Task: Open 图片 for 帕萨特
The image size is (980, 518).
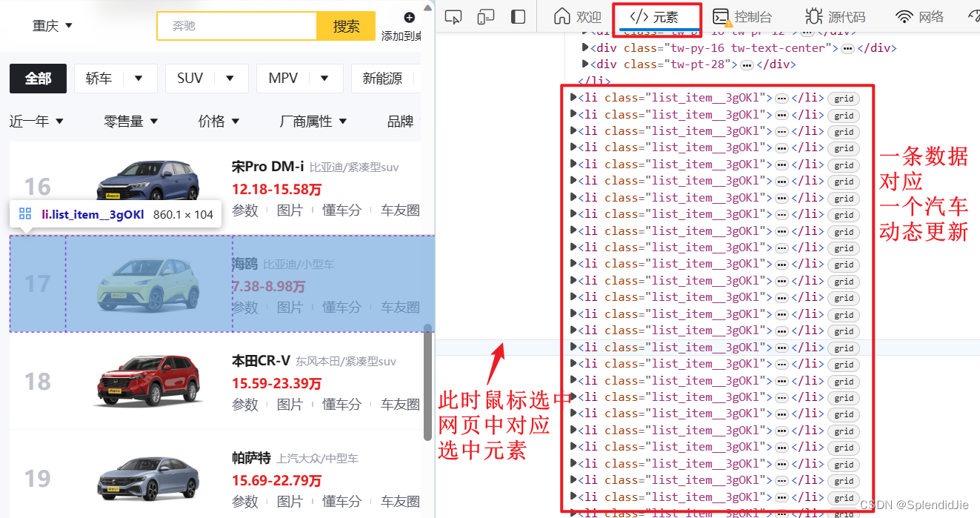Action: (290, 502)
